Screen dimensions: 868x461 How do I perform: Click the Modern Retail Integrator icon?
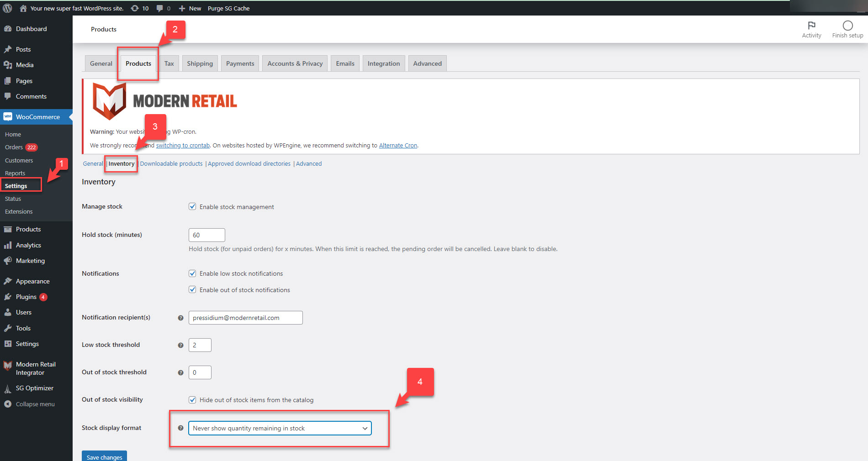tap(8, 366)
